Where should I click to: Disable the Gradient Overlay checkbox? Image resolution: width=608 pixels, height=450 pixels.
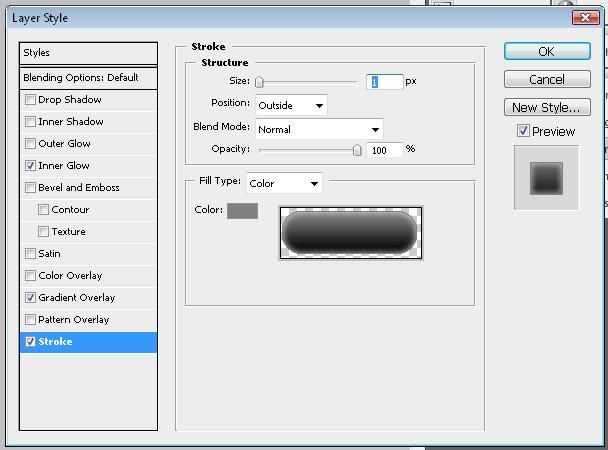coord(31,298)
